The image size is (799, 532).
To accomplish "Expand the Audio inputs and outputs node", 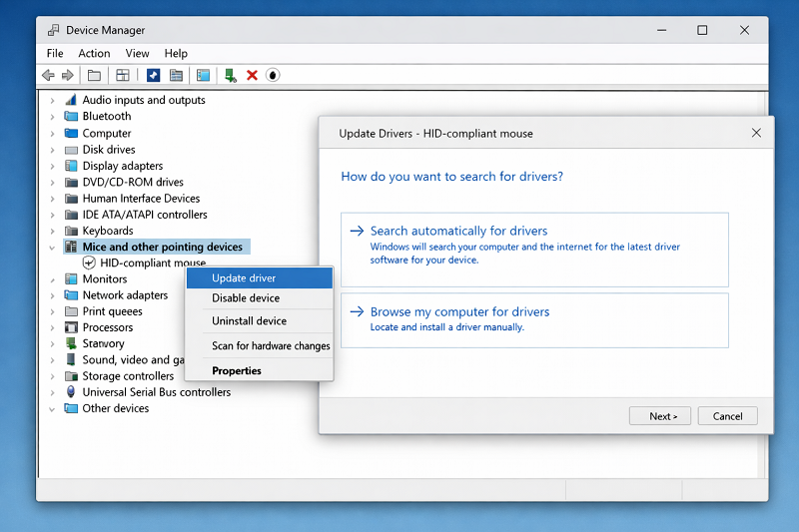I will coord(52,100).
